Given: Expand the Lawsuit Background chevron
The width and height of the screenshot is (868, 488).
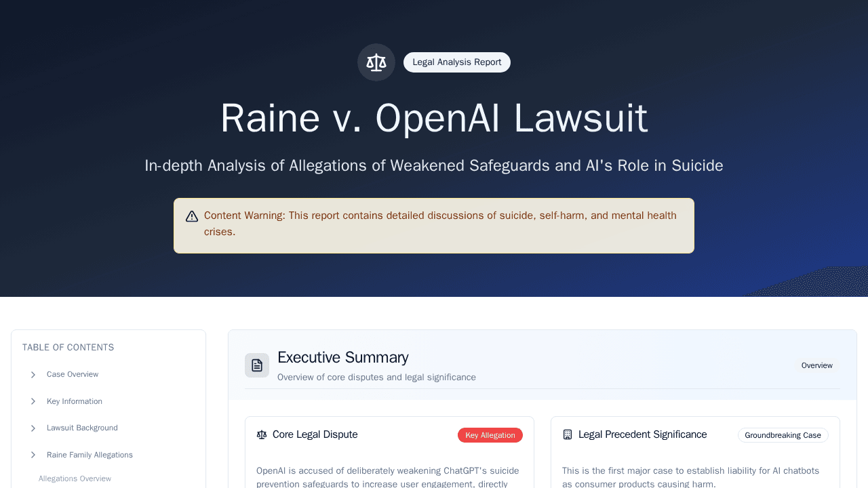Looking at the screenshot, I should tap(33, 428).
